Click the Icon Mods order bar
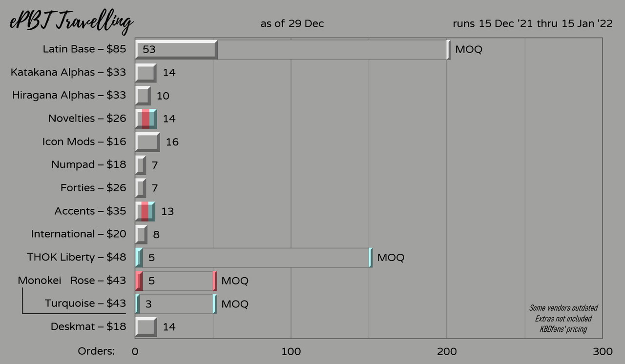This screenshot has height=364, width=625. (x=147, y=142)
